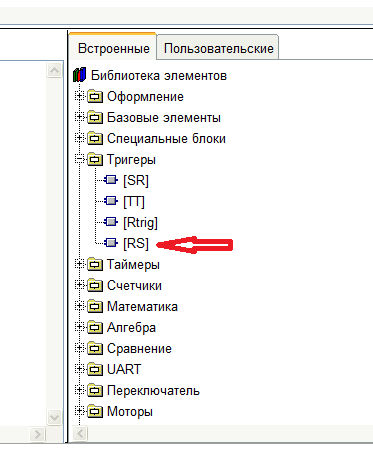Click the Математика folder icon
Screen dimensions: 373x461
(x=95, y=306)
